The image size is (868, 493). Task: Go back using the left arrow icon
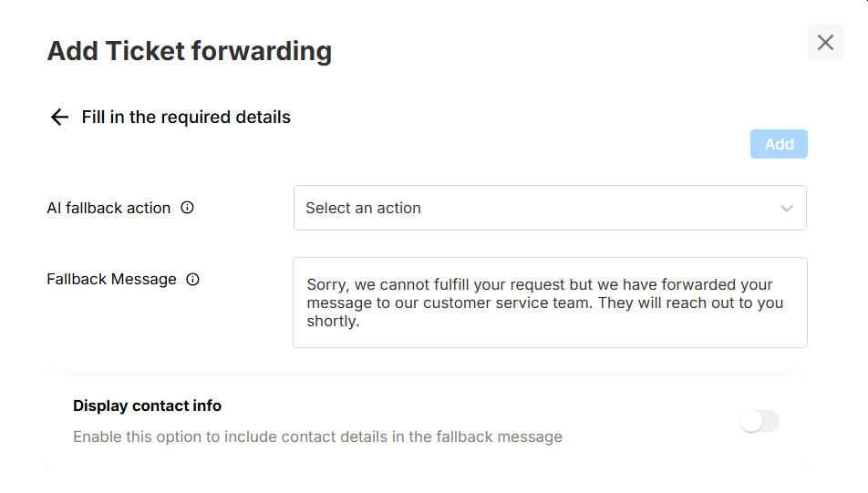coord(59,117)
